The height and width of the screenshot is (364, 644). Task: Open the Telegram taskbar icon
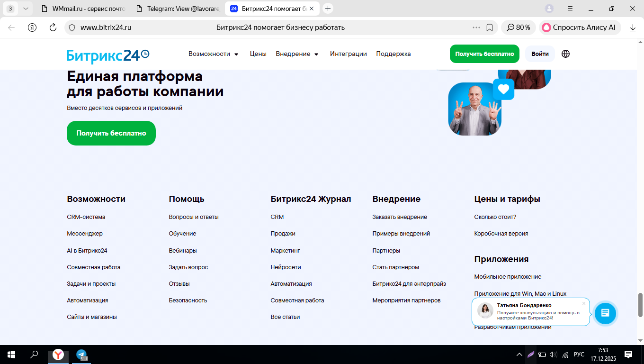(82, 355)
